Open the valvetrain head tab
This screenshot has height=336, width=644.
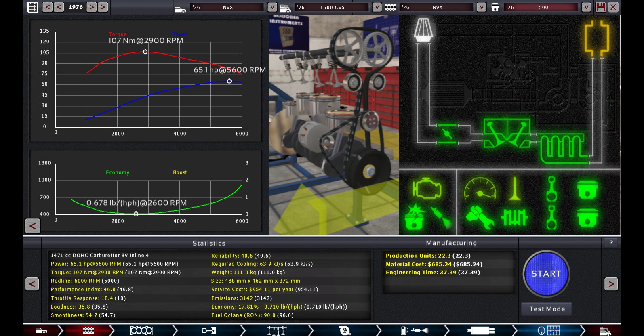[x=277, y=331]
